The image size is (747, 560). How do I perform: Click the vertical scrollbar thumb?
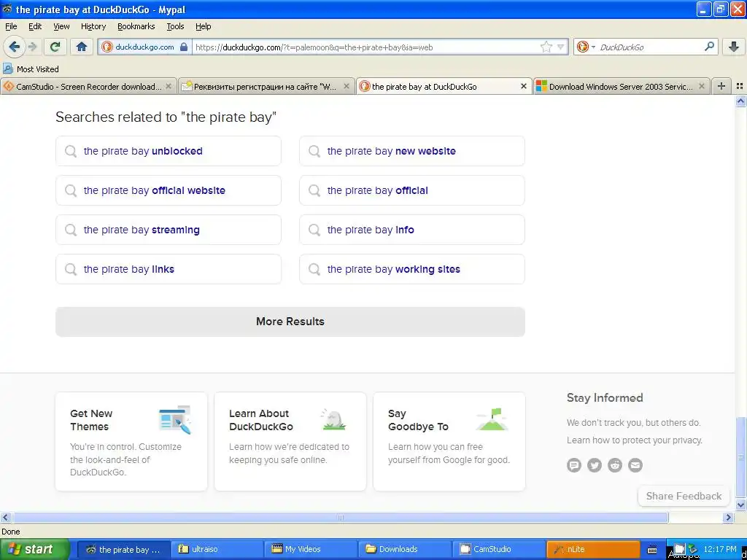[x=741, y=458]
